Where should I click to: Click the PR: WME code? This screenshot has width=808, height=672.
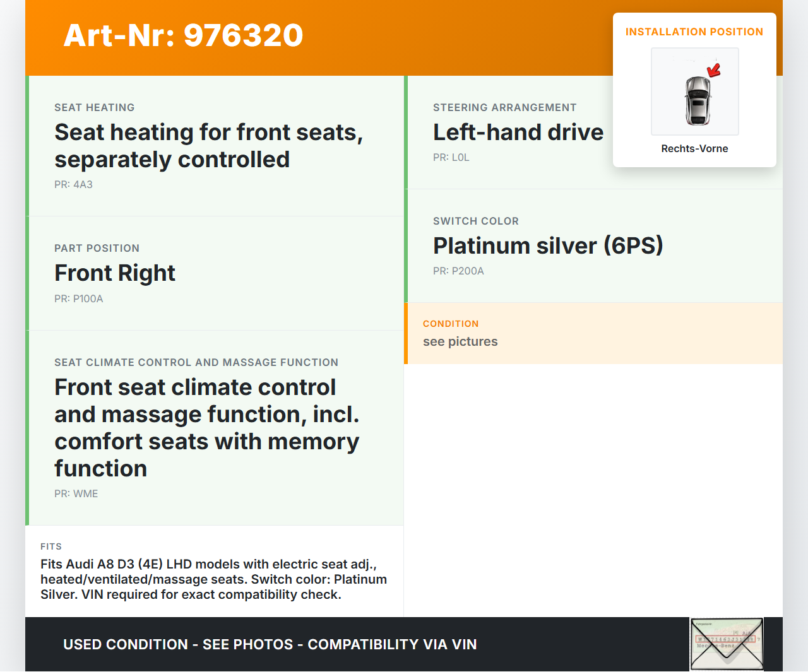76,494
